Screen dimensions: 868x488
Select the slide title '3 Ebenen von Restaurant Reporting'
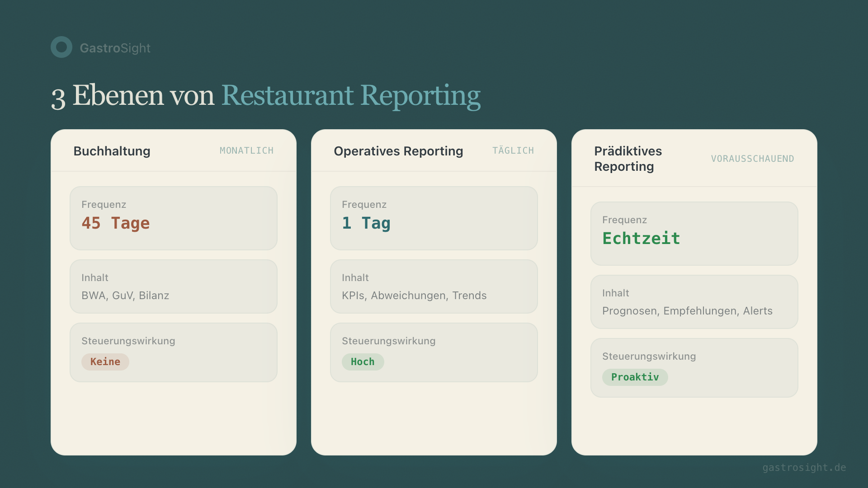(266, 96)
